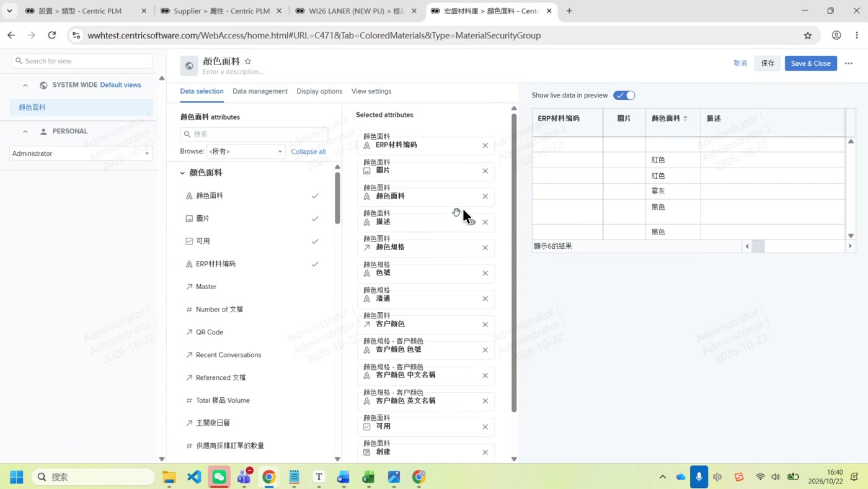Click the 保存 button
Image resolution: width=868 pixels, height=489 pixels.
point(768,63)
